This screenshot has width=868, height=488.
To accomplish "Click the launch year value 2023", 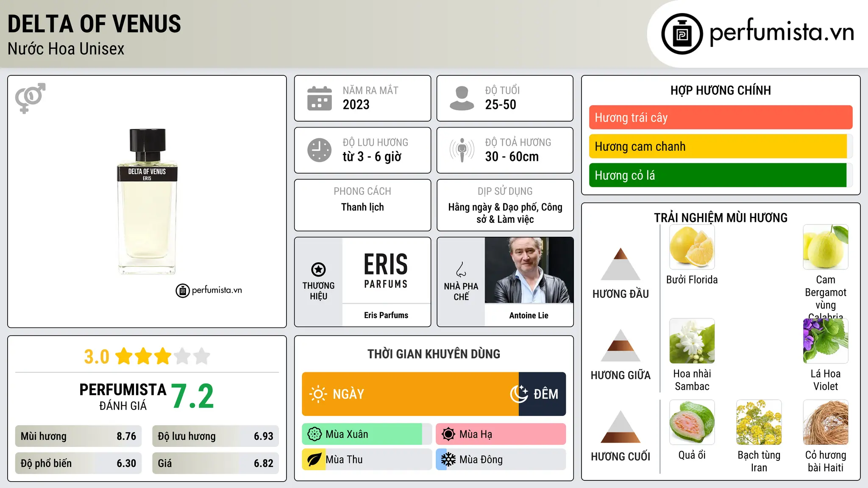I will (356, 105).
